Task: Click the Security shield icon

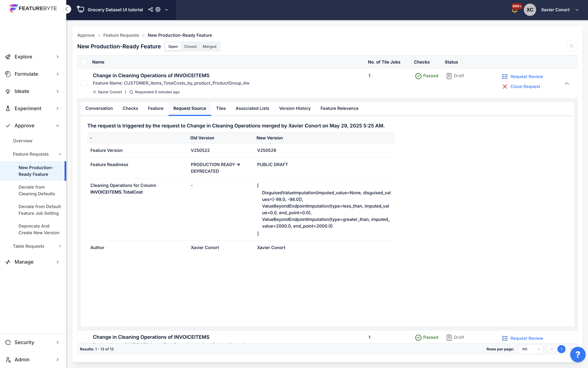Action: pos(8,342)
